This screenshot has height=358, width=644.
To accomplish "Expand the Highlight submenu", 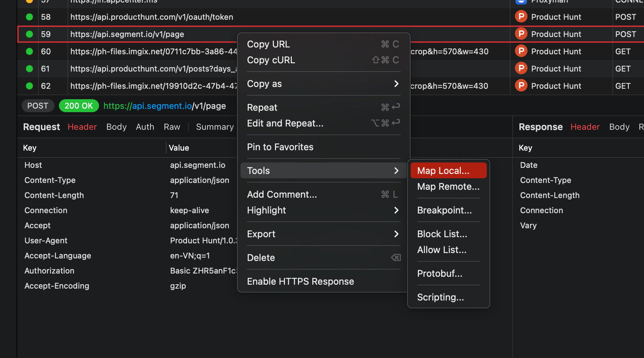I will (323, 210).
